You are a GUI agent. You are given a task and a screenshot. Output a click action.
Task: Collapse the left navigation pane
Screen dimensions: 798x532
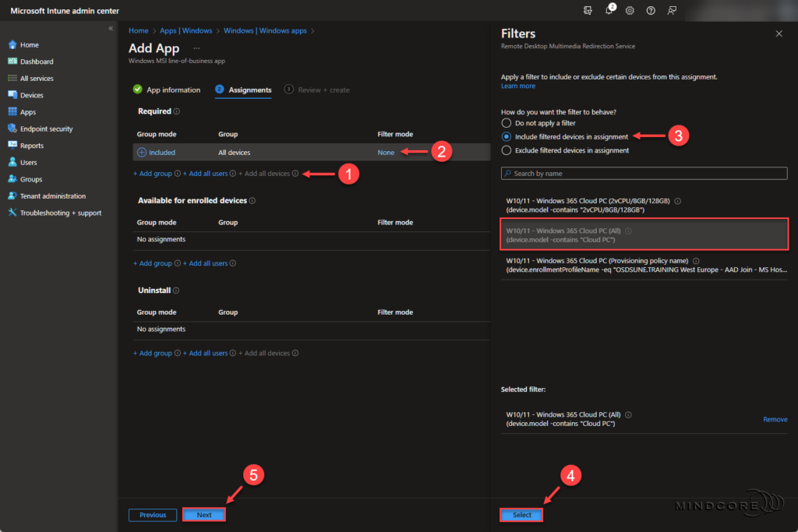[x=111, y=27]
